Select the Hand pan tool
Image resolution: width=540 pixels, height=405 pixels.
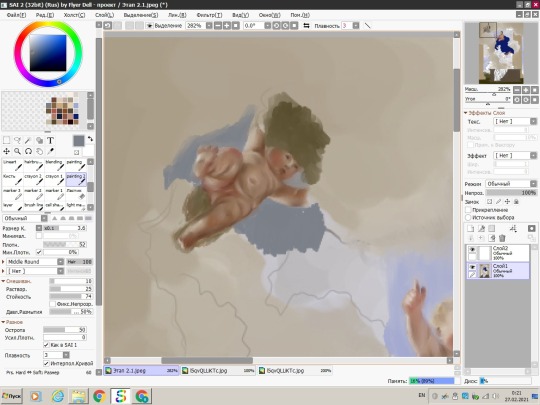(39, 151)
